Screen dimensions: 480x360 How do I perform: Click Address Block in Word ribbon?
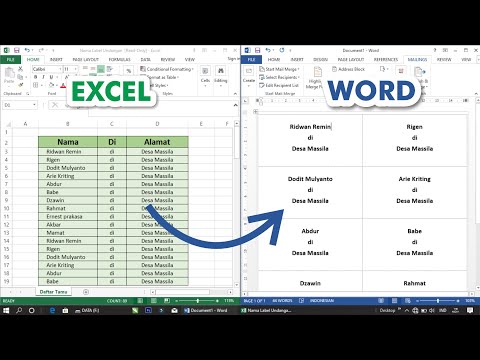coord(348,69)
